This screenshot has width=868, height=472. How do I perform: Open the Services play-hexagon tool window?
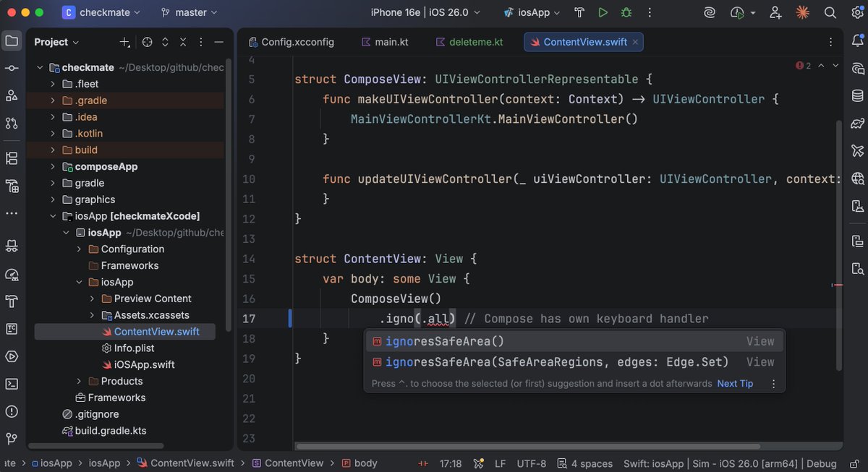[x=12, y=356]
